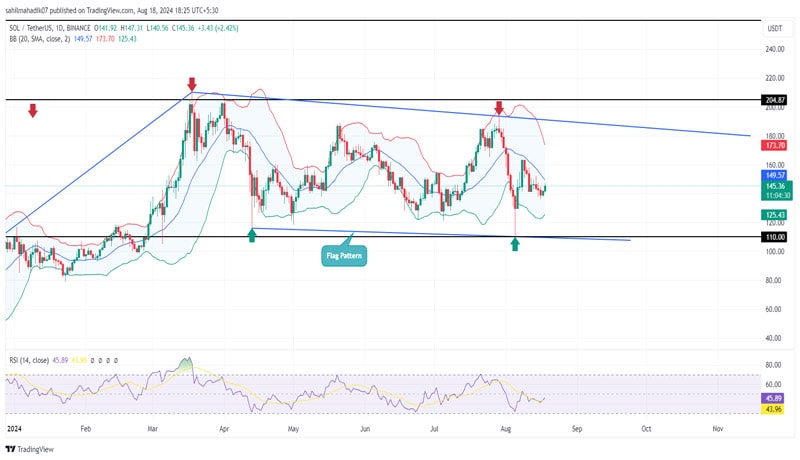The height and width of the screenshot is (460, 800).
Task: Select the 125.43 lower band price tag on axis
Action: [773, 215]
